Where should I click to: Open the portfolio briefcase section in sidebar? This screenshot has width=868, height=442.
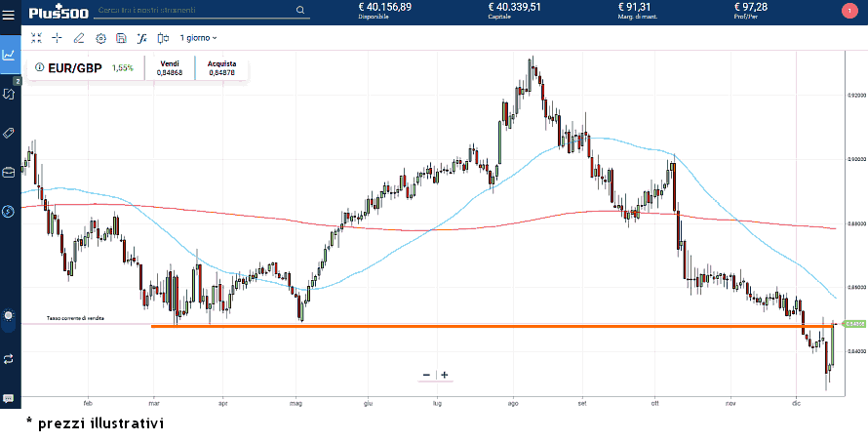pyautogui.click(x=9, y=172)
